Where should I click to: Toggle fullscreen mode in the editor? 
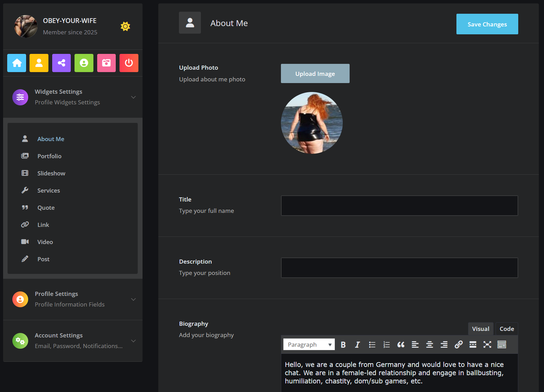click(487, 345)
